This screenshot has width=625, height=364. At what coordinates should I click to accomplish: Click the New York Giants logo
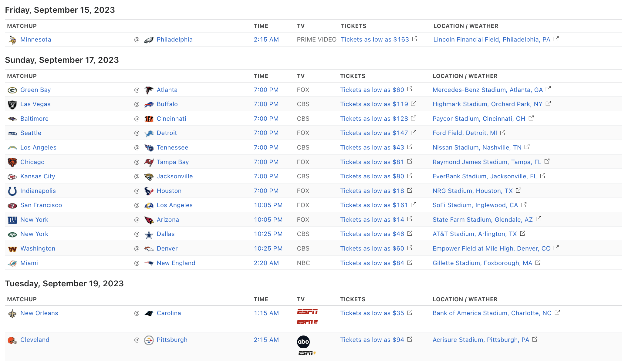pyautogui.click(x=12, y=220)
